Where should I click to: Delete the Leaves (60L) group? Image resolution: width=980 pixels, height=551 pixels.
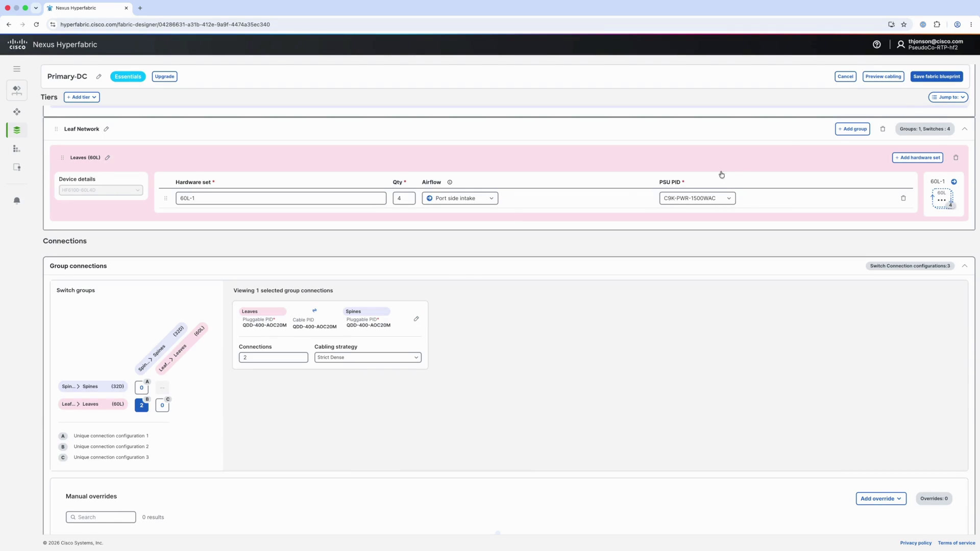coord(956,158)
